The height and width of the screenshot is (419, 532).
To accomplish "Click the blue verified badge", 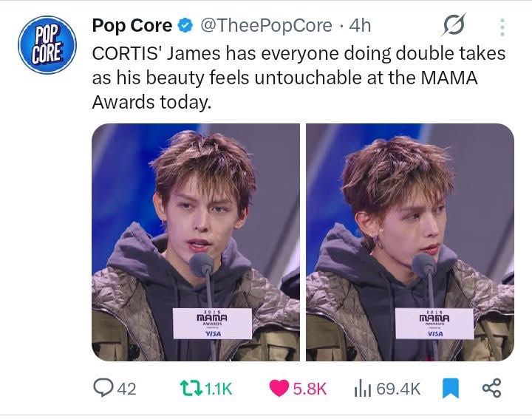I will (185, 26).
